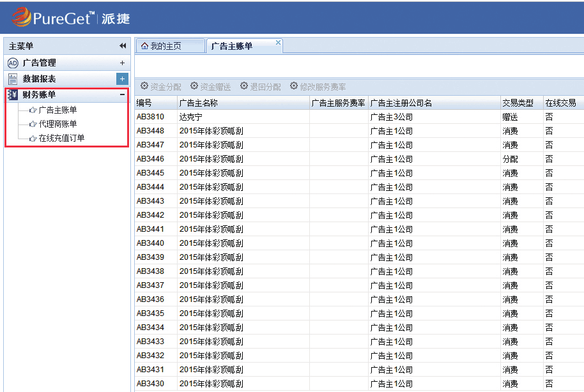Select the row numbered AB3447
Screen dimensions: 584x392
coord(360,145)
